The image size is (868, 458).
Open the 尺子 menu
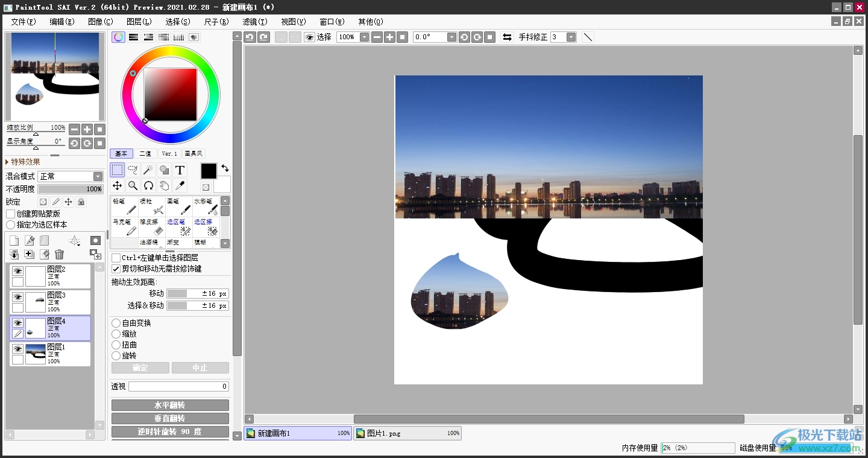point(216,21)
